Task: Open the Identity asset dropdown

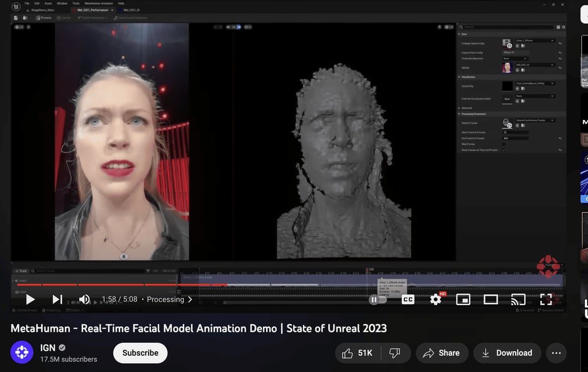Action: [535, 65]
